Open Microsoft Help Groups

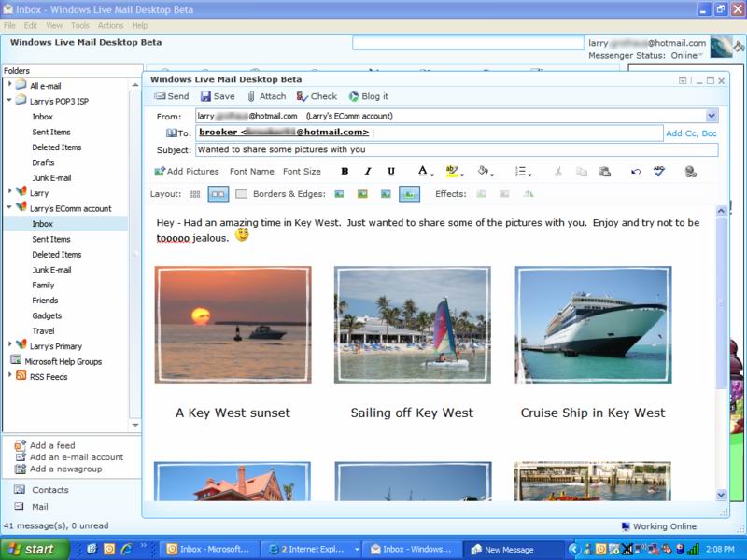(63, 361)
